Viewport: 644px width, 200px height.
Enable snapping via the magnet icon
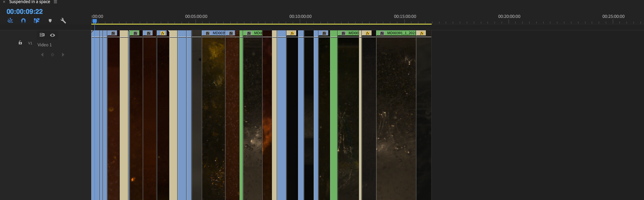(x=23, y=21)
